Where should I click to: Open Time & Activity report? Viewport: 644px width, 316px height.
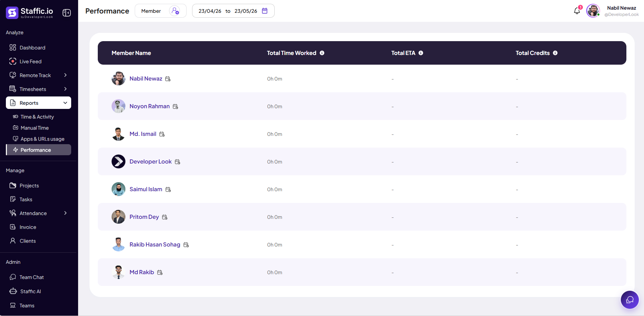[37, 117]
